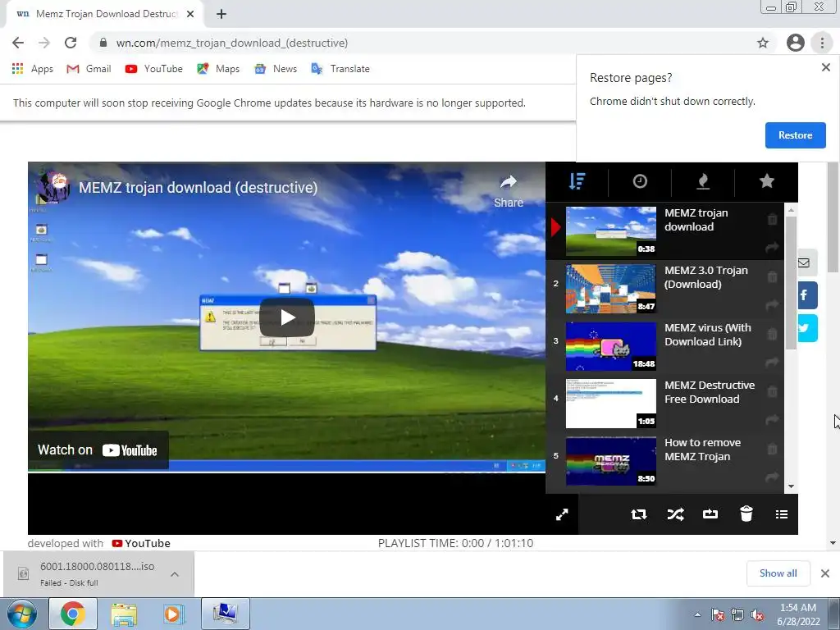Reload the current page
Viewport: 840px width, 630px height.
(71, 43)
